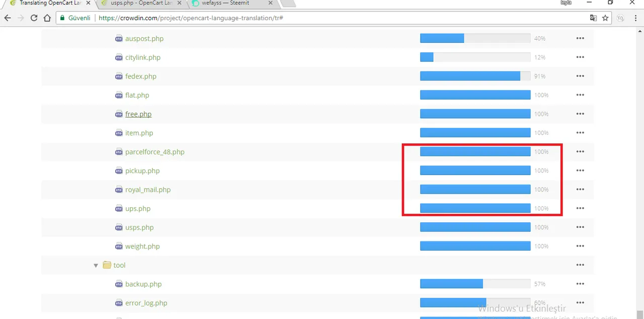The image size is (644, 319).
Task: Click the tool folder icon
Action: coord(107,265)
